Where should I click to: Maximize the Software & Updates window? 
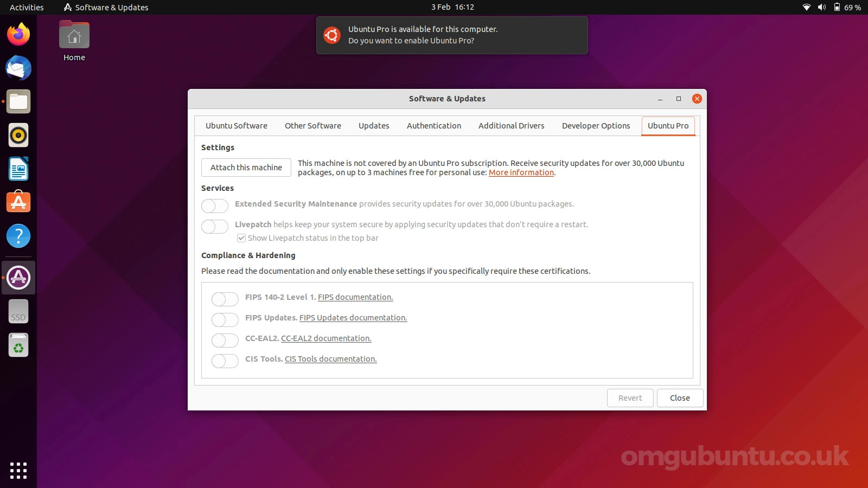678,99
